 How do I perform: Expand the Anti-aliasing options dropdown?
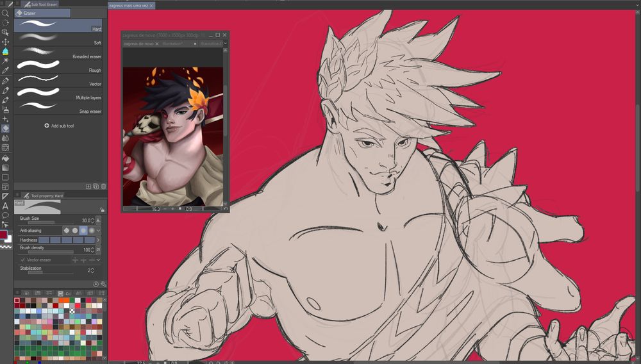[x=99, y=231]
